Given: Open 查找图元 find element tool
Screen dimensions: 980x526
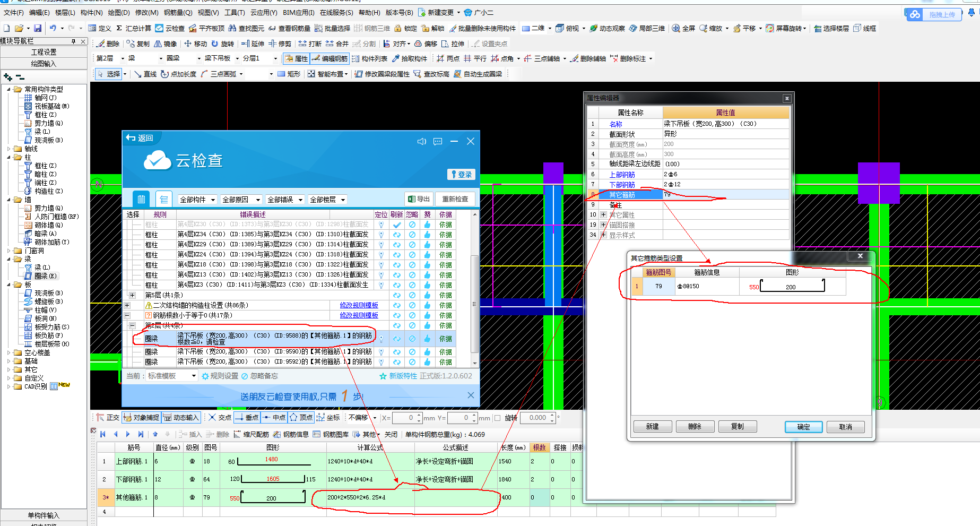Looking at the screenshot, I should (x=246, y=28).
